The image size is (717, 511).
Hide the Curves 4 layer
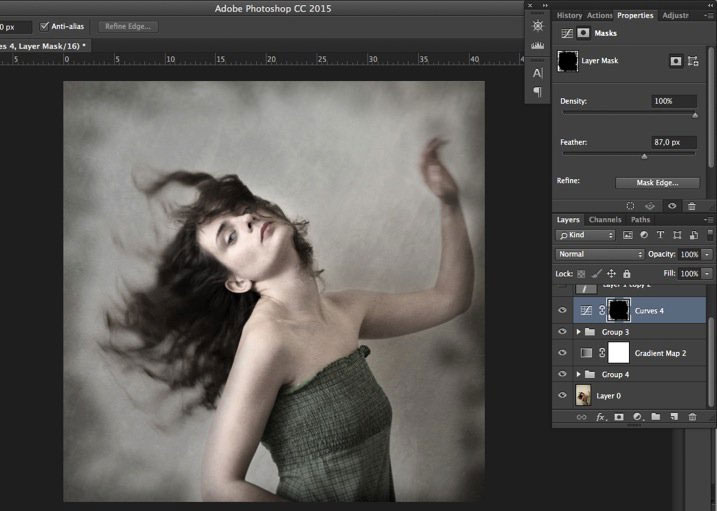(562, 311)
